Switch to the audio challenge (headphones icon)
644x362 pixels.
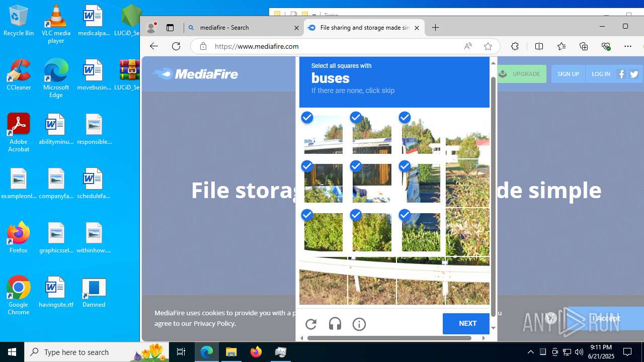[335, 324]
